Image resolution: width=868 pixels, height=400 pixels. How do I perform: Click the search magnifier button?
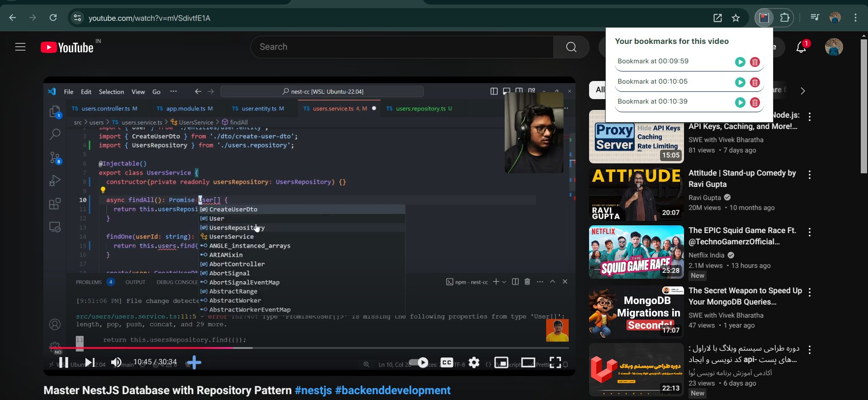click(571, 47)
